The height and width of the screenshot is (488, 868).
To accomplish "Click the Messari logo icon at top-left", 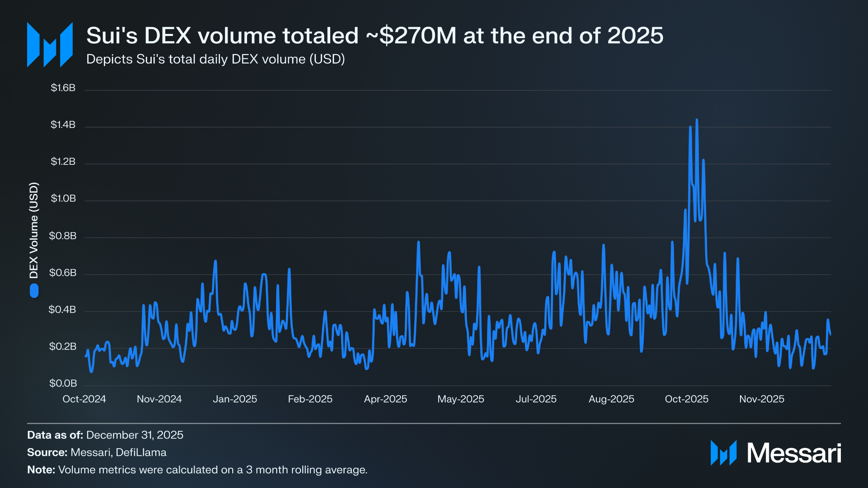I will 50,44.
